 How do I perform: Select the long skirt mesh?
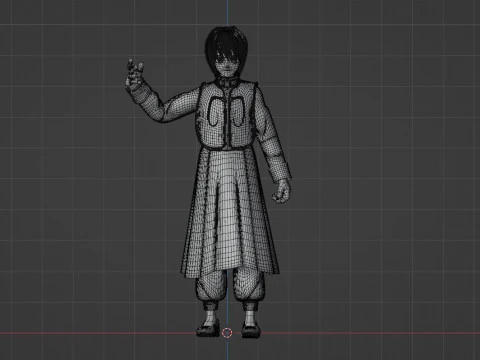(230, 213)
